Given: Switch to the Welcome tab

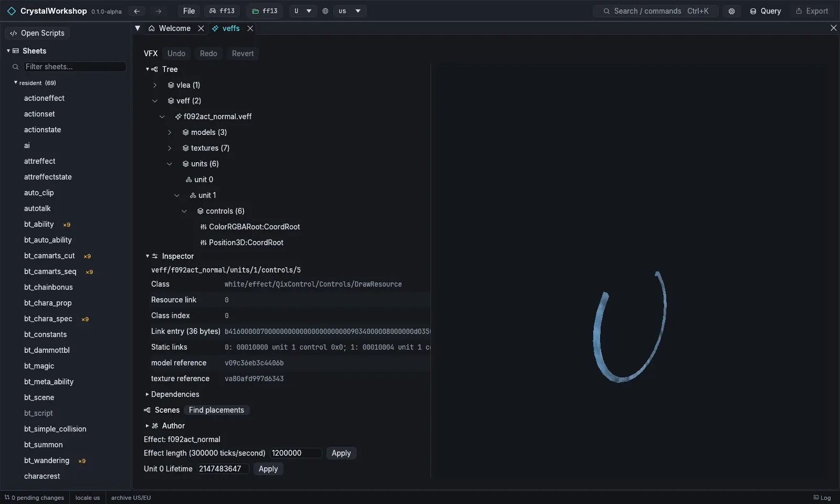Looking at the screenshot, I should pos(170,28).
